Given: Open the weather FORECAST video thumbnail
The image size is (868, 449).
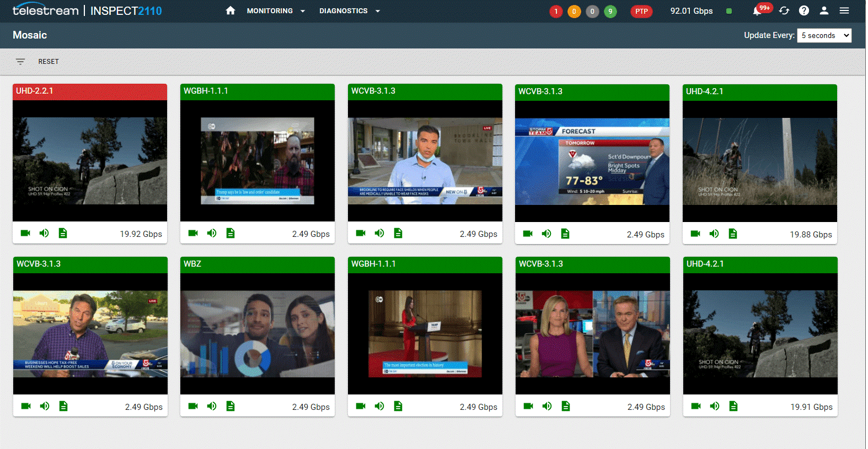Looking at the screenshot, I should (592, 161).
